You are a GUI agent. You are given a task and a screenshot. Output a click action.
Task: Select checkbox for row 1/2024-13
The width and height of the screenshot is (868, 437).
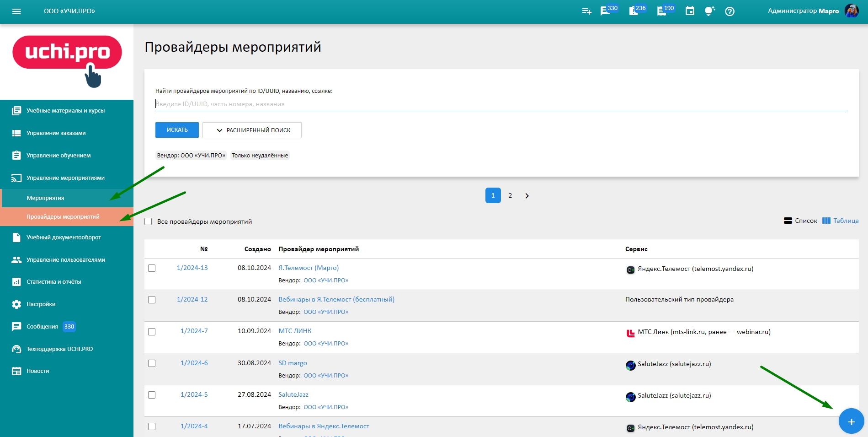[x=152, y=268]
